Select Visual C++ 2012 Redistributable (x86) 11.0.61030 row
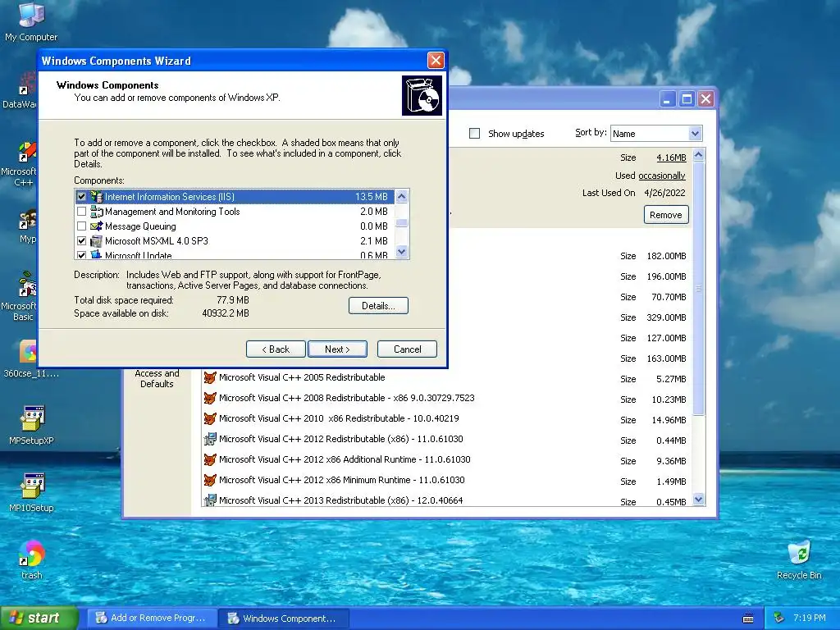840x630 pixels. click(446, 440)
